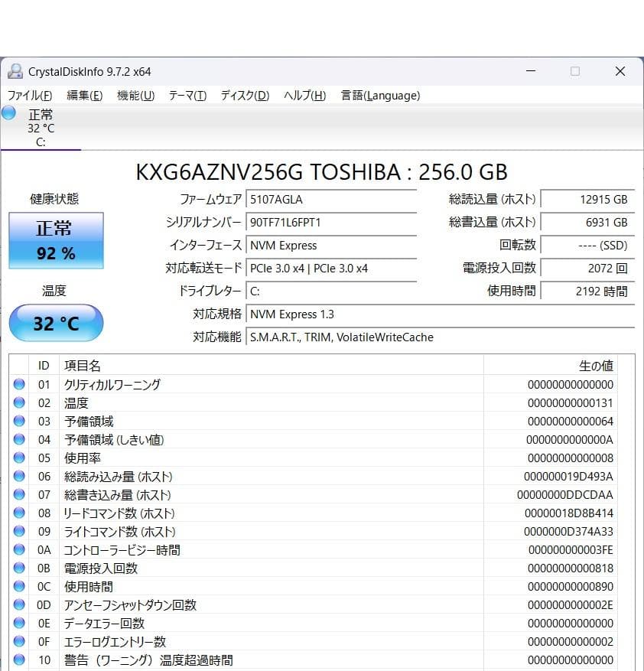Image resolution: width=644 pixels, height=671 pixels.
Task: Click the blue status icon beside クリティカルワーニング
Action: tap(18, 384)
